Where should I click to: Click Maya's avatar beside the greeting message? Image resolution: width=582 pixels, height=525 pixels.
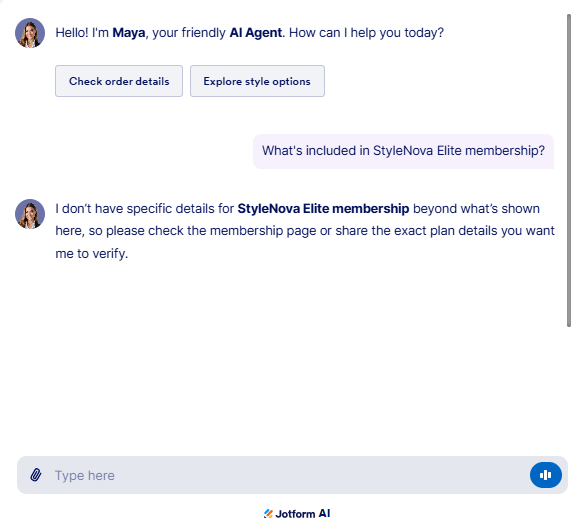click(x=30, y=33)
